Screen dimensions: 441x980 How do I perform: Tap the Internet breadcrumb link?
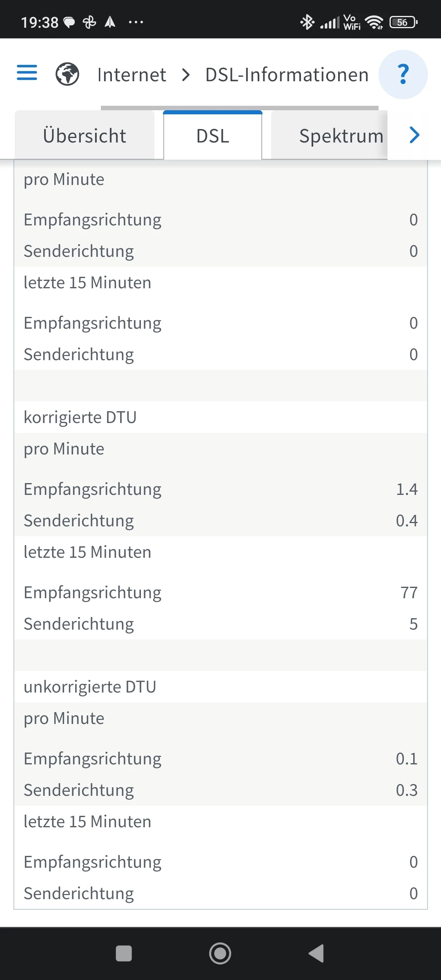pyautogui.click(x=131, y=75)
